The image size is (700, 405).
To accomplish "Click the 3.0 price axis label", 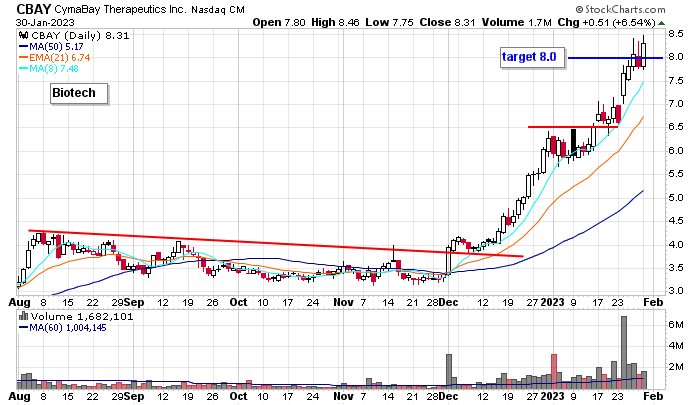I will pyautogui.click(x=675, y=291).
